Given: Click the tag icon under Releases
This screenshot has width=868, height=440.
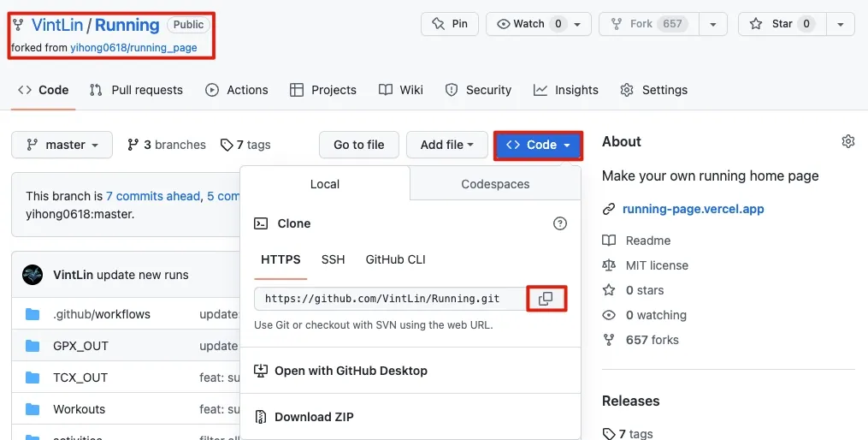Looking at the screenshot, I should pyautogui.click(x=609, y=433).
